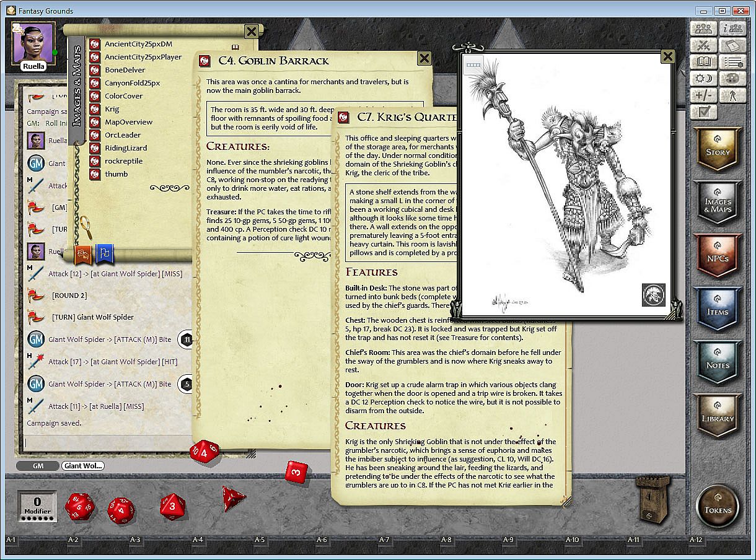Open the modules open-book button
Viewport: 756px width, 560px height.
pos(703,62)
